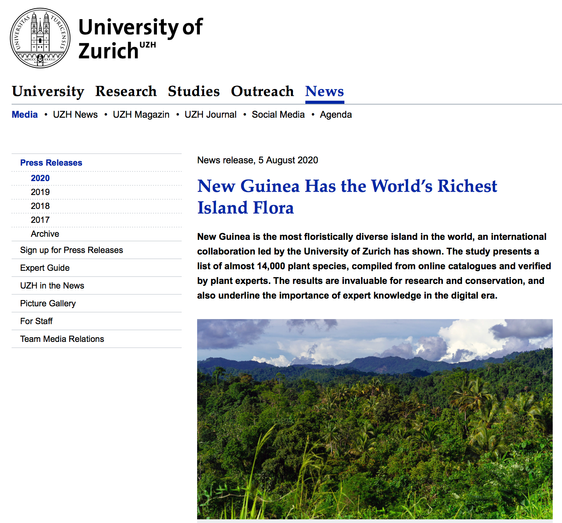Screen dimensions: 562x523
Task: Open the Research main menu
Action: pyautogui.click(x=126, y=91)
